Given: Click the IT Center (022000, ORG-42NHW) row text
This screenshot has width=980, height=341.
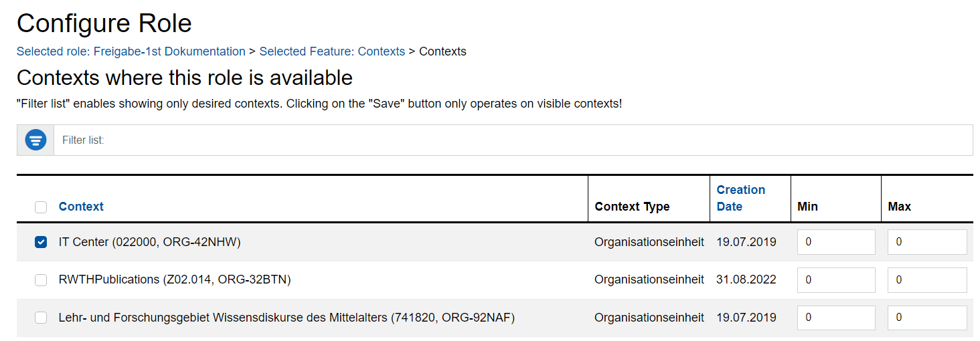Looking at the screenshot, I should click(x=149, y=242).
